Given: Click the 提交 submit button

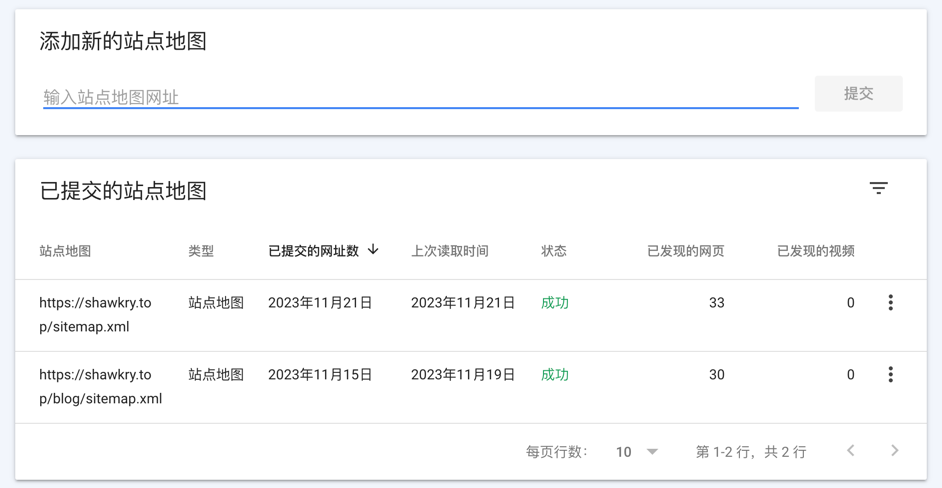Looking at the screenshot, I should point(858,94).
